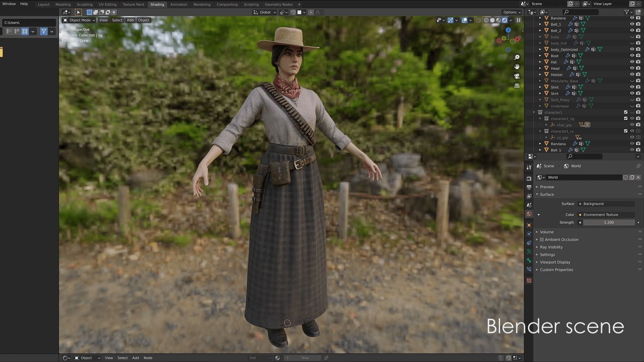The height and width of the screenshot is (362, 644).
Task: Switch to the UV Editing workspace tab
Action: coord(107,4)
